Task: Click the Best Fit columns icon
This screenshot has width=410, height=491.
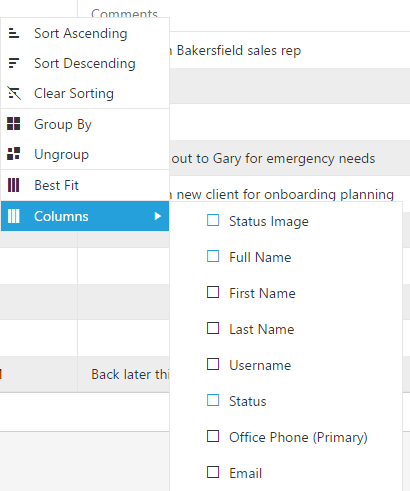Action: point(14,185)
